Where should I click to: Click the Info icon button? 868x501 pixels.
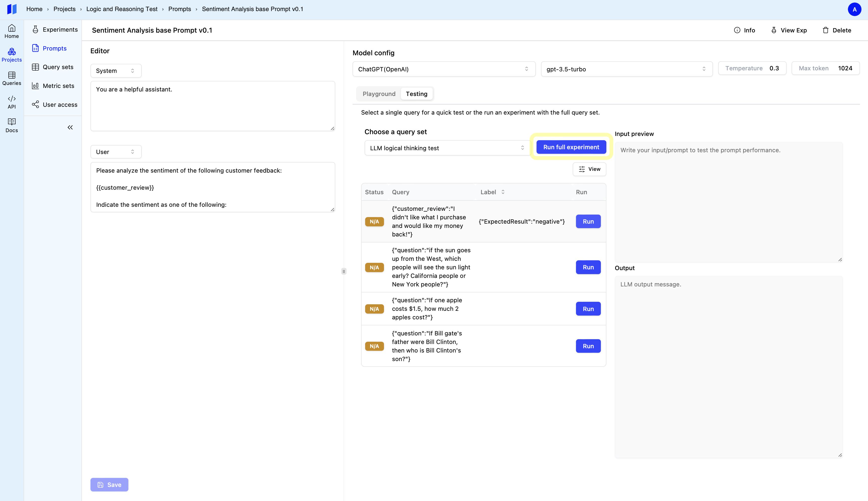tap(744, 30)
